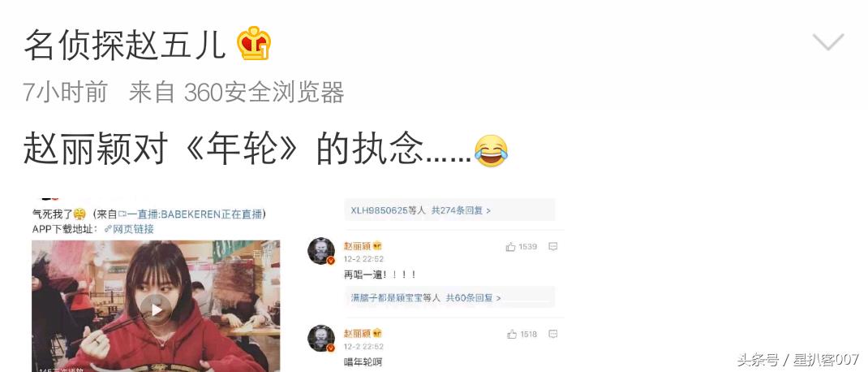This screenshot has width=868, height=372.
Task: Click the 赵丽颖 username on the 唱年轮啊 comment
Action: [x=357, y=334]
